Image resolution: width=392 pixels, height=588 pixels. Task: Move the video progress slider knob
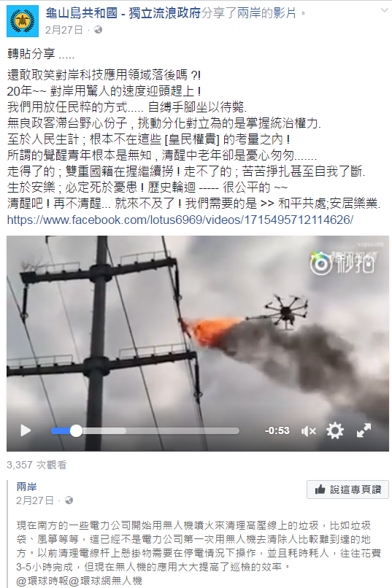[x=76, y=431]
